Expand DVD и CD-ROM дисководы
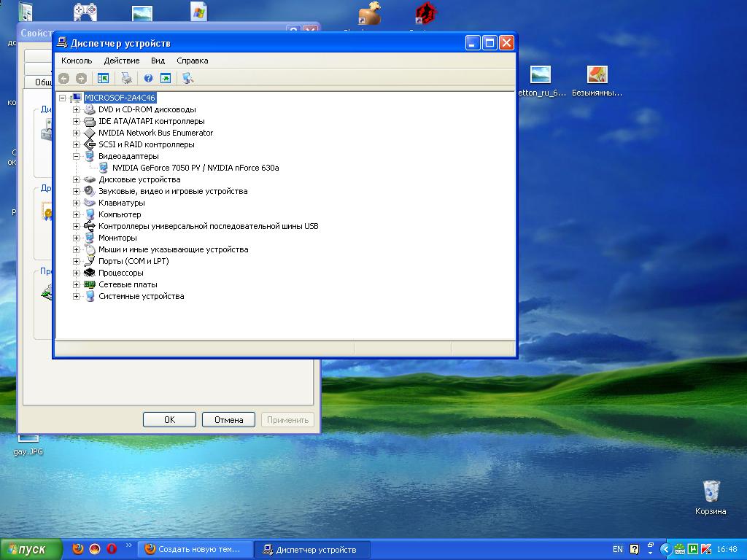The image size is (747, 560). (x=76, y=109)
